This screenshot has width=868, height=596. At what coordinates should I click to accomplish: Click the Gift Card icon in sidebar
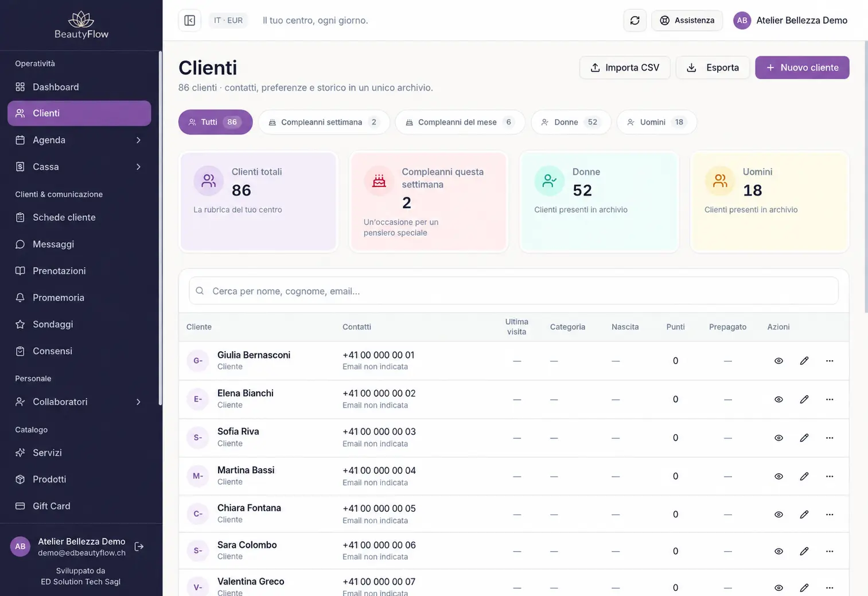click(x=20, y=506)
